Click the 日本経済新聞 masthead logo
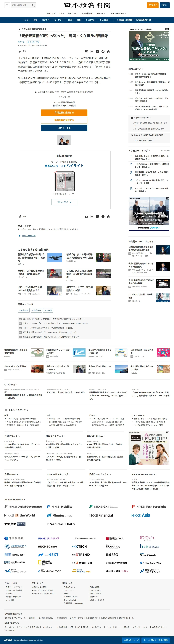Screen dimensions: 174x644 point(87,5)
